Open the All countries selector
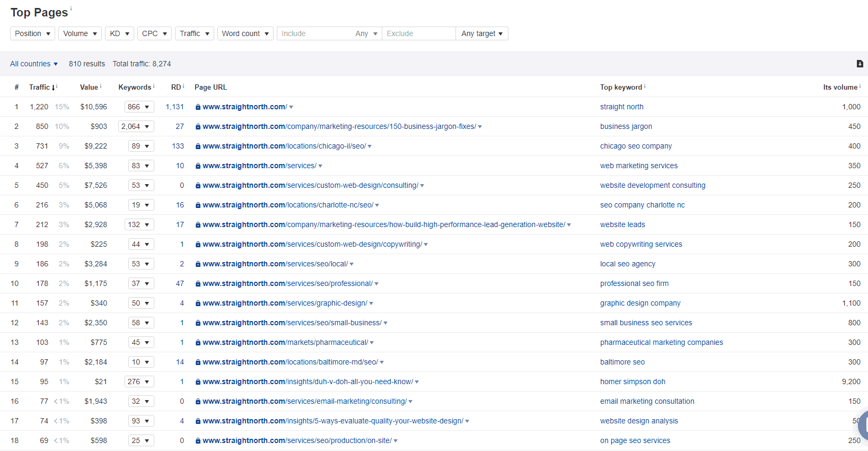 tap(34, 64)
